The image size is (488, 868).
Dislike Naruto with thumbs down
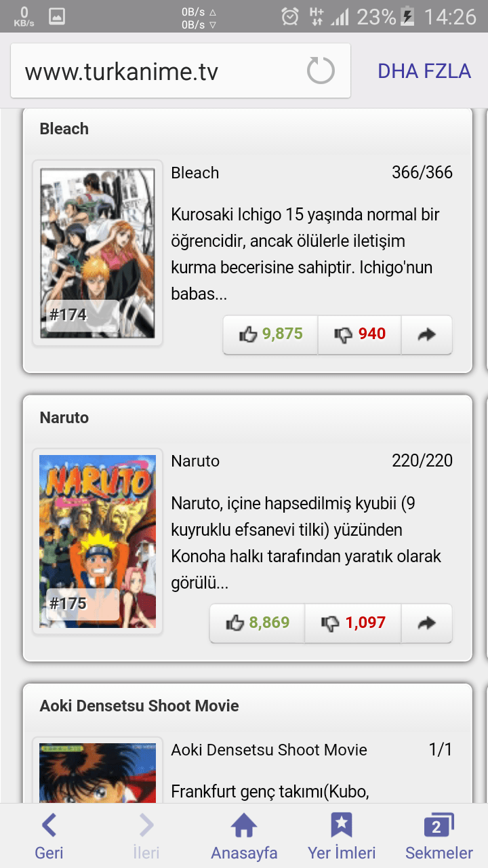353,623
